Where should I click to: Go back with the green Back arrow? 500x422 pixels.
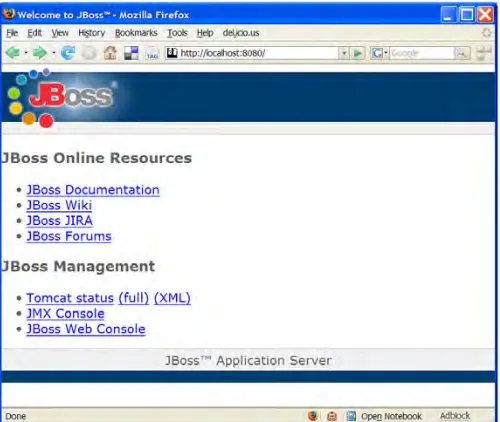tap(13, 53)
